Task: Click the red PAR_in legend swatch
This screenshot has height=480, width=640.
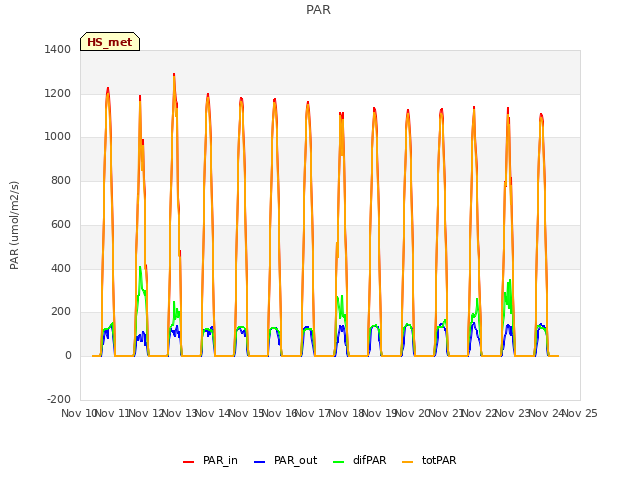Action: pyautogui.click(x=189, y=462)
